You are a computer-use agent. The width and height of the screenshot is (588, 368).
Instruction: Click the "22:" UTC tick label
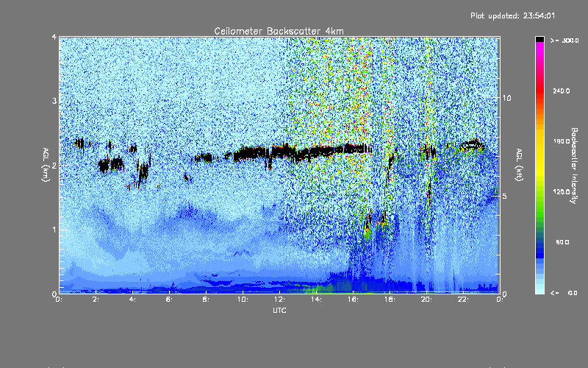click(463, 300)
